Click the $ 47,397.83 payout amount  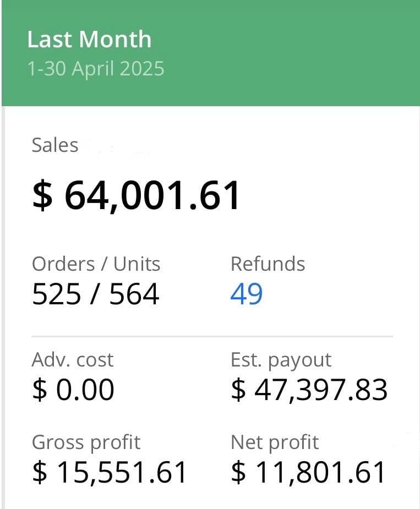[x=309, y=390]
